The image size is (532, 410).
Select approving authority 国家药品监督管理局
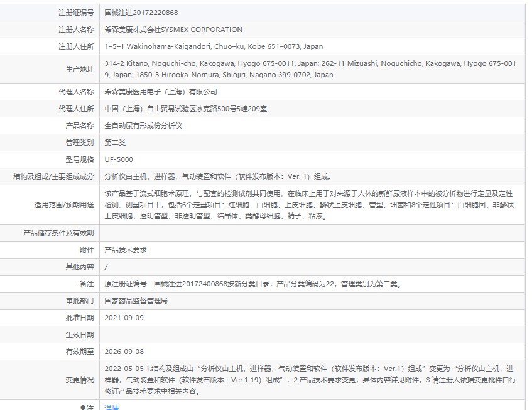pyautogui.click(x=136, y=301)
